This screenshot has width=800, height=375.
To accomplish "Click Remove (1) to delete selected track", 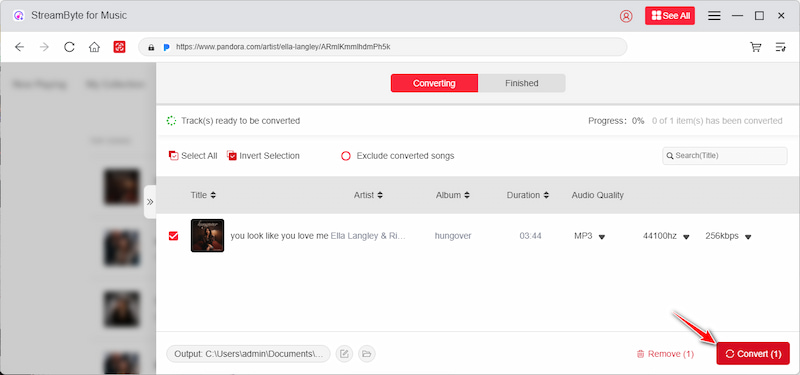I will (x=665, y=354).
